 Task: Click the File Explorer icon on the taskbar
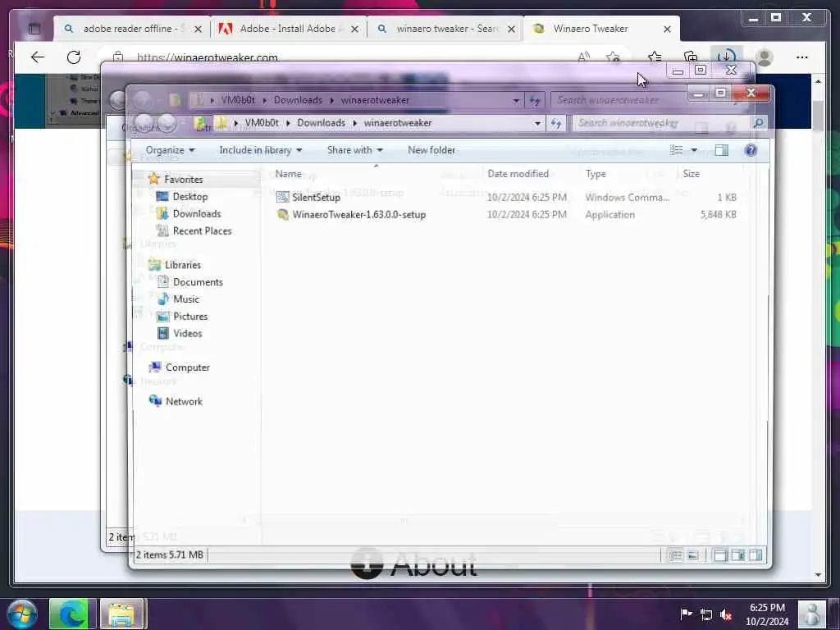point(122,614)
